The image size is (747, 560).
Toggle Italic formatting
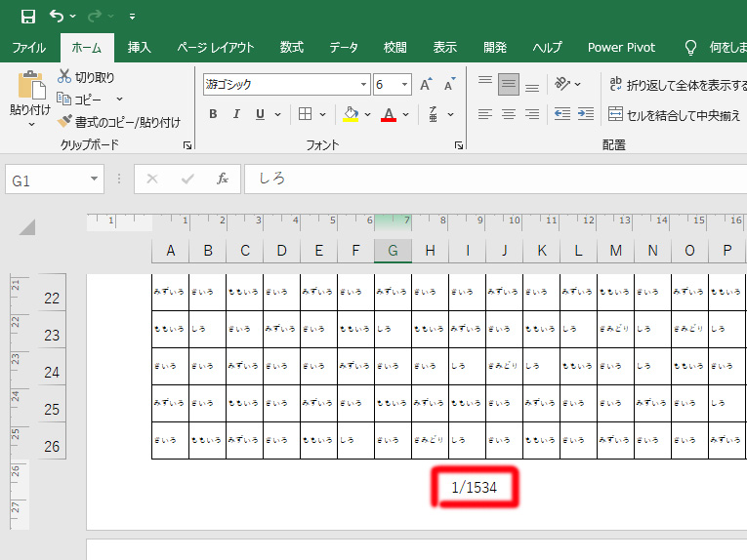236,114
